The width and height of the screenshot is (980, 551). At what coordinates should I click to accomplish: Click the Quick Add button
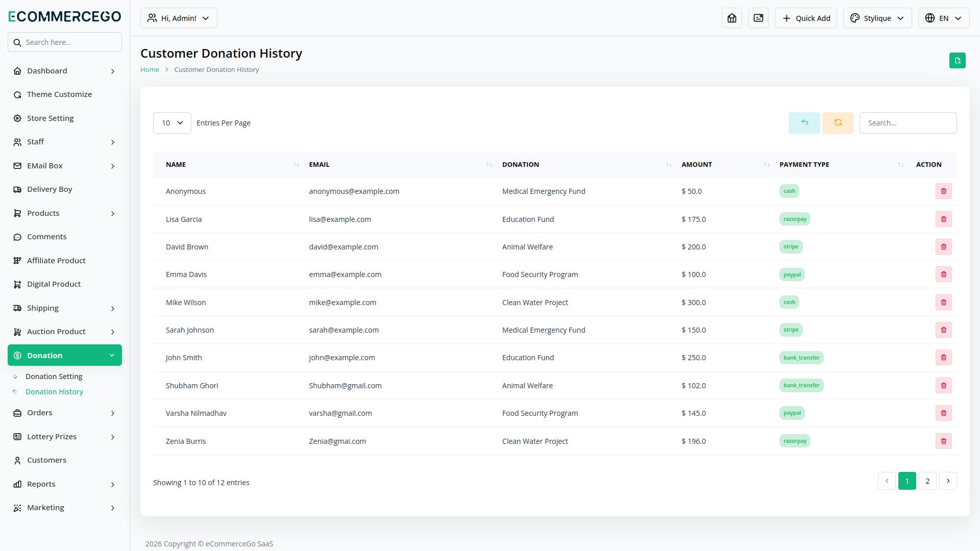(x=806, y=18)
